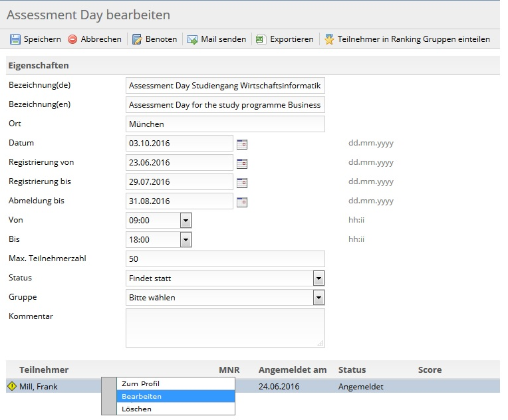Click into the Kommentar text area
The height and width of the screenshot is (420, 508).
coord(225,328)
